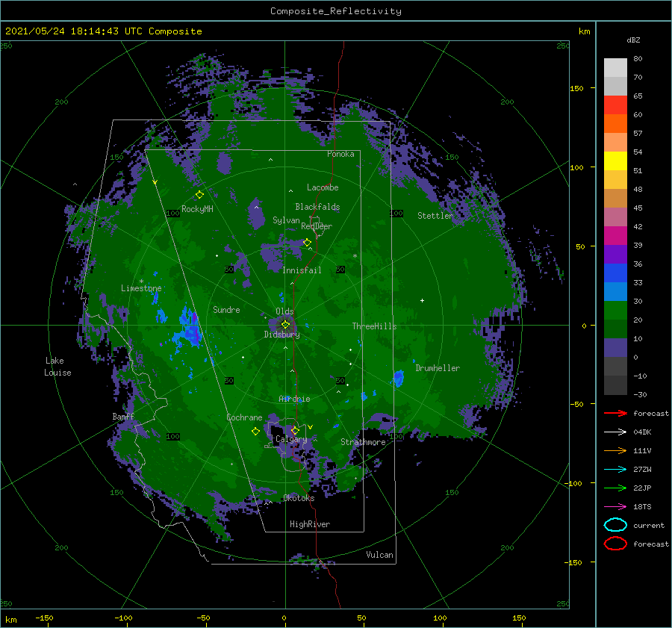The image size is (672, 628).
Task: Click the purple-blue storm cell west of Sundre
Action: 190,328
